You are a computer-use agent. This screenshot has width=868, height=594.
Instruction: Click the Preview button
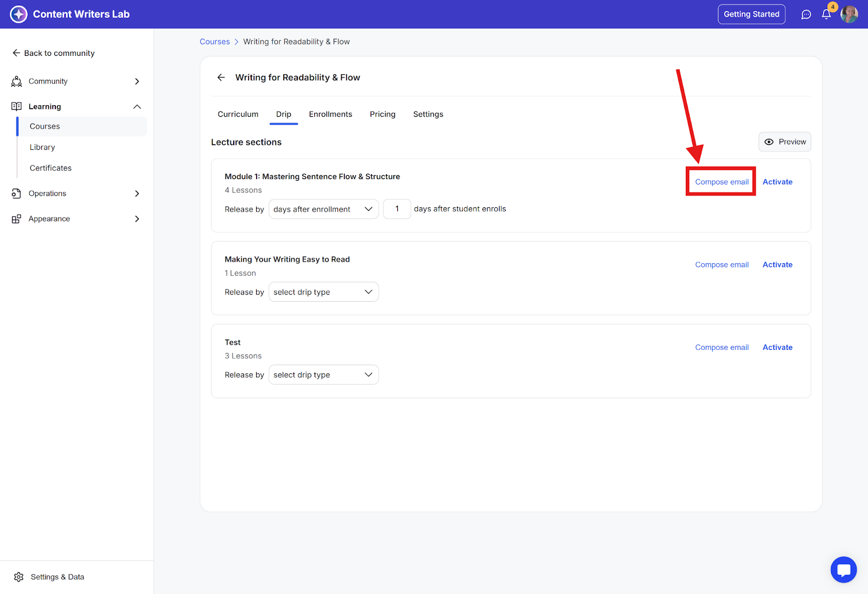tap(784, 142)
